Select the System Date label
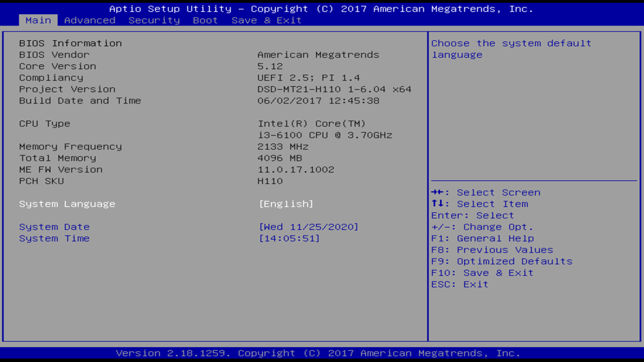Screen dimensions: 644x362 pyautogui.click(x=54, y=227)
